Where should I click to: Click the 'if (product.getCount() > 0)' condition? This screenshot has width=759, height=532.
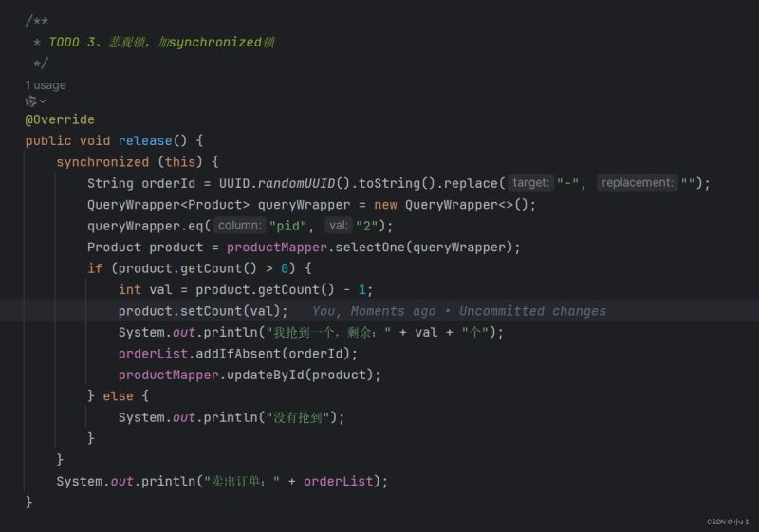(x=192, y=268)
